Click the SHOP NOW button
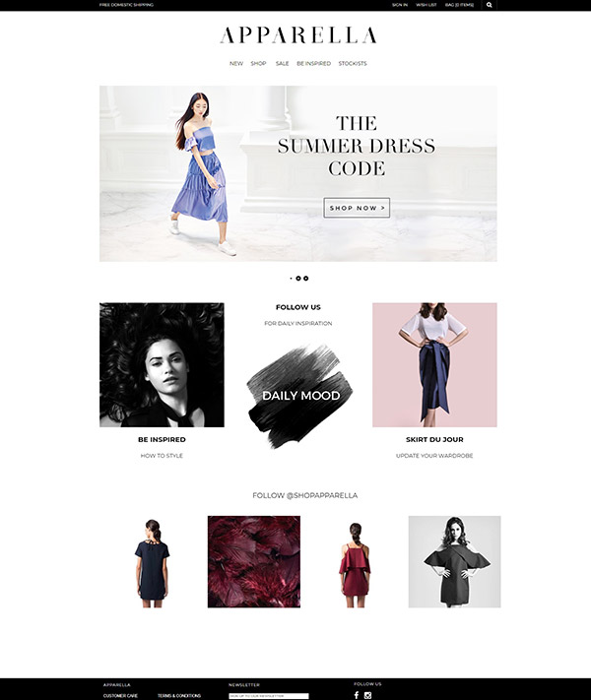The width and height of the screenshot is (591, 700). pyautogui.click(x=357, y=208)
